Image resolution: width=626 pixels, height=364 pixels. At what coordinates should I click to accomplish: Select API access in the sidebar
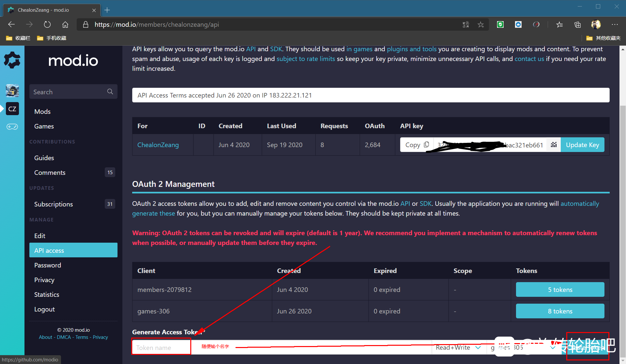point(73,250)
